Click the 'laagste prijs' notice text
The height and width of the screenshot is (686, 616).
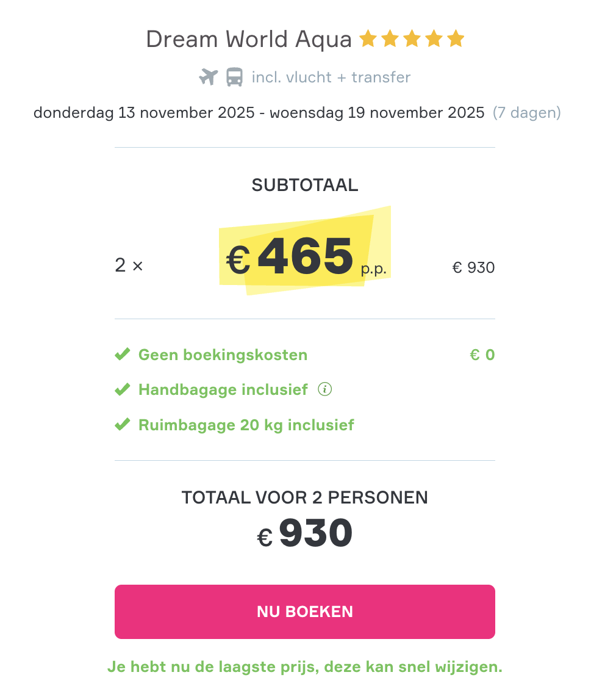(305, 667)
